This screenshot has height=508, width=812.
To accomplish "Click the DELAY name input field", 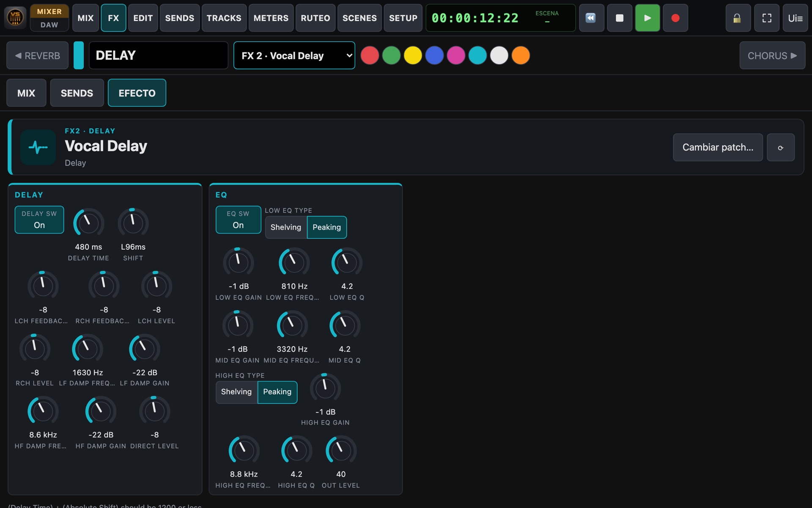I will pos(159,55).
